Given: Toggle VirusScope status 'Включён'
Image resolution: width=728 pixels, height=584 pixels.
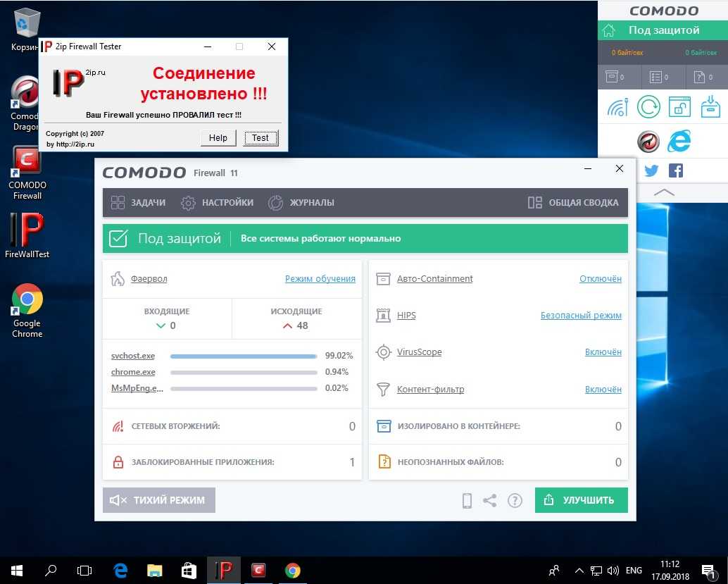Looking at the screenshot, I should [603, 352].
